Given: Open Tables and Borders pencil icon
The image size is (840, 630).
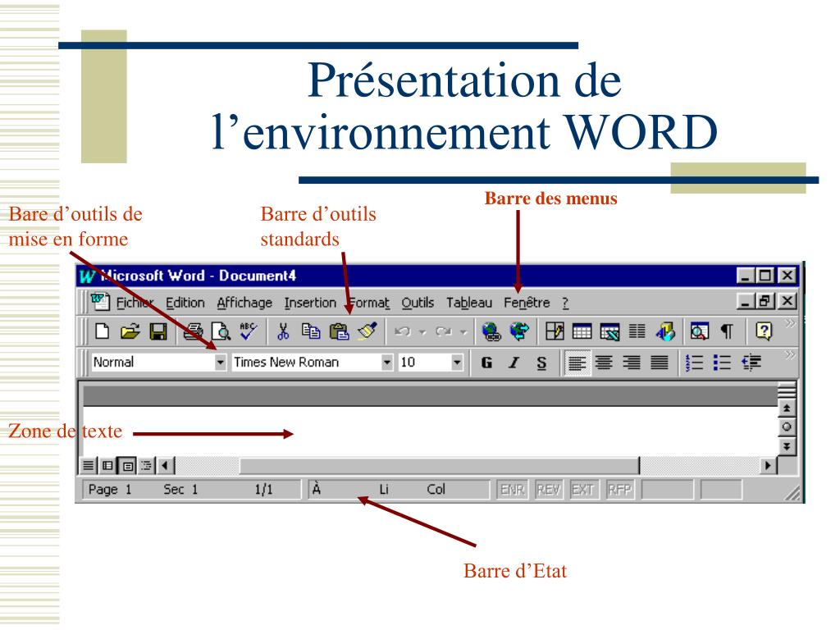Looking at the screenshot, I should pos(555,331).
